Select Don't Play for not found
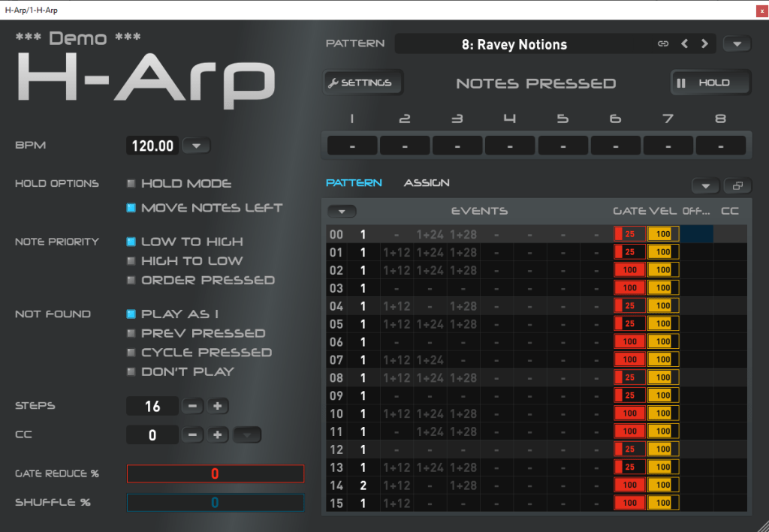Screen dimensions: 769x532 131,371
